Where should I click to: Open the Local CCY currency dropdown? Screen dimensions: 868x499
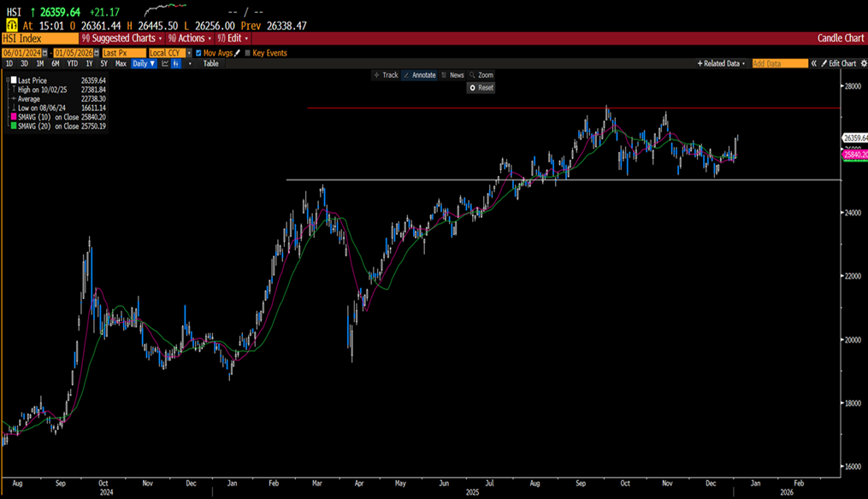168,53
